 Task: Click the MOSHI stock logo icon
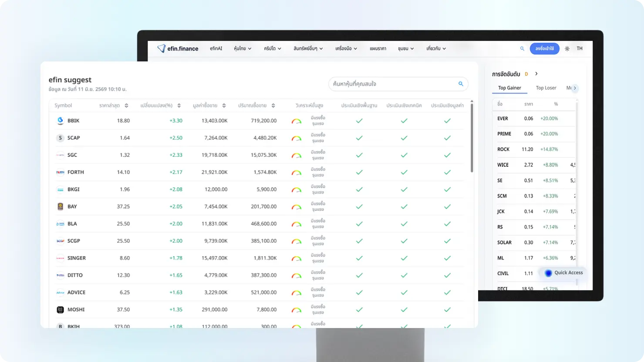[x=60, y=310]
